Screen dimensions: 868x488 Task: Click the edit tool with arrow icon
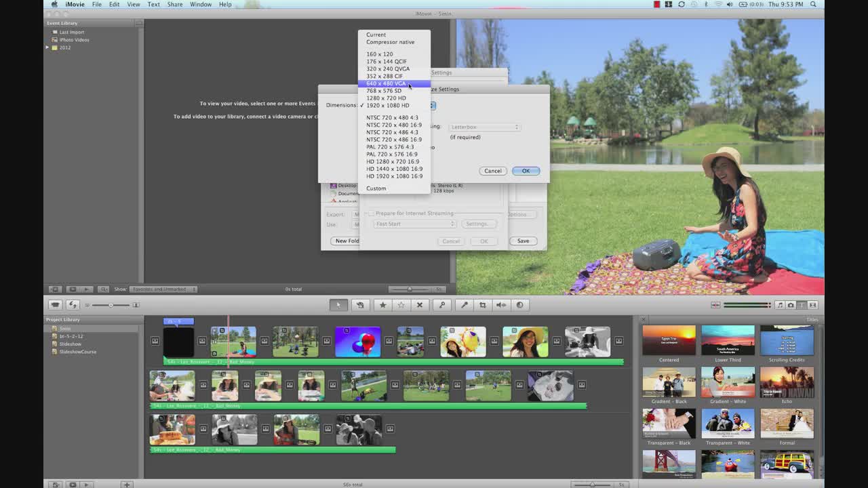click(x=360, y=305)
